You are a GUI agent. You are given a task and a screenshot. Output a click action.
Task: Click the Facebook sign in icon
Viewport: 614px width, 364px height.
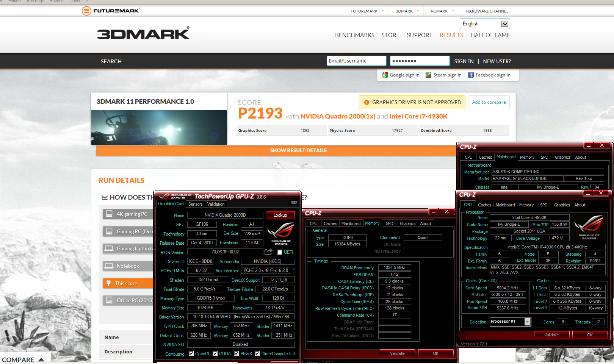click(471, 75)
